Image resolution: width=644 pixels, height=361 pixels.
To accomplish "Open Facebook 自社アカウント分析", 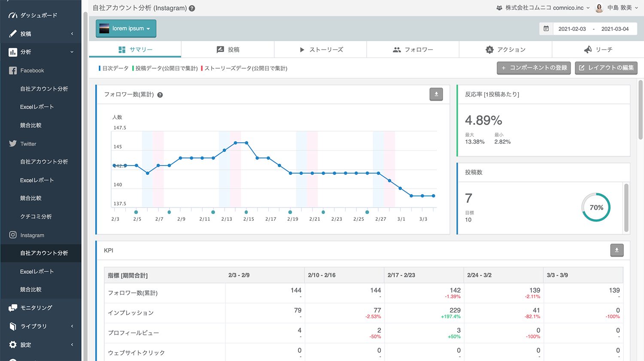I will click(x=44, y=89).
